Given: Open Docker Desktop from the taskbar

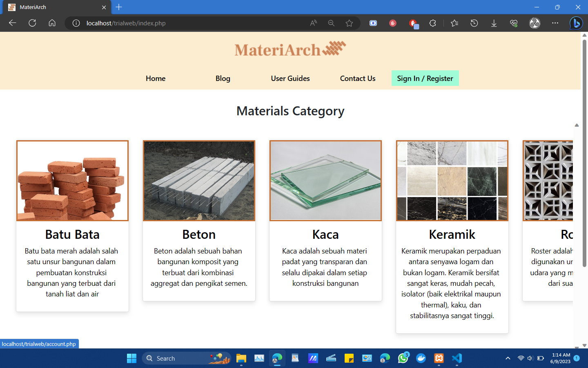Looking at the screenshot, I should [421, 358].
